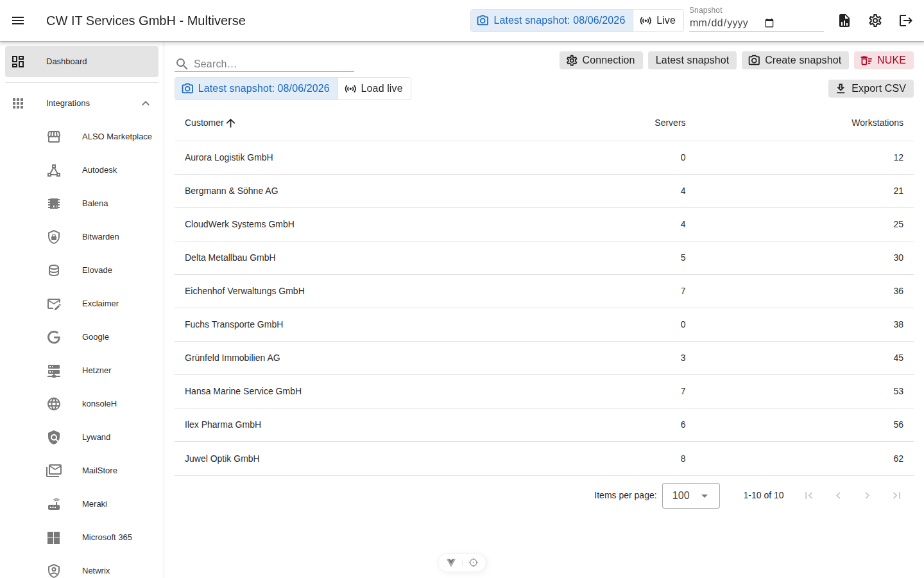Click the crosshair inspector icon at bottom
The width and height of the screenshot is (924, 578).
pos(474,563)
